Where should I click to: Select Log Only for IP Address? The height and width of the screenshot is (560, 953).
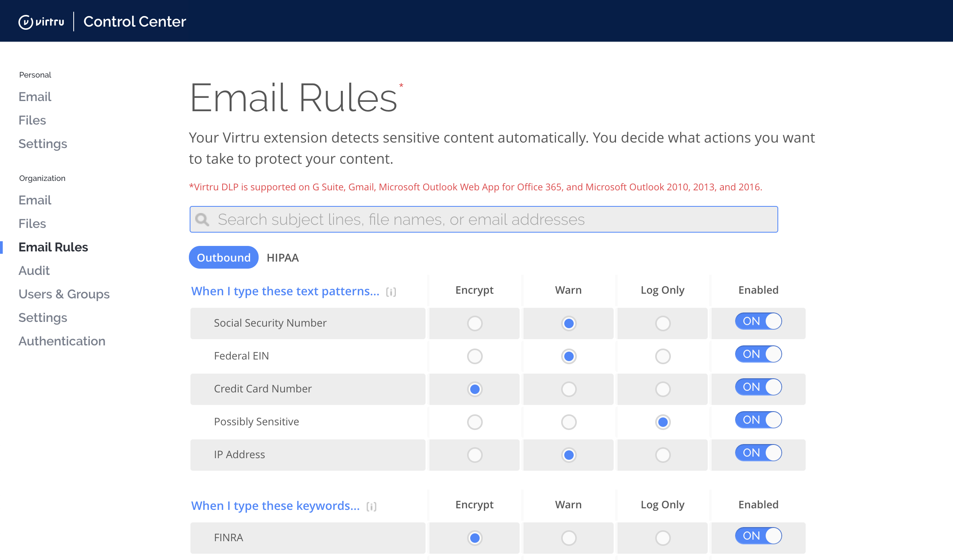coord(663,455)
